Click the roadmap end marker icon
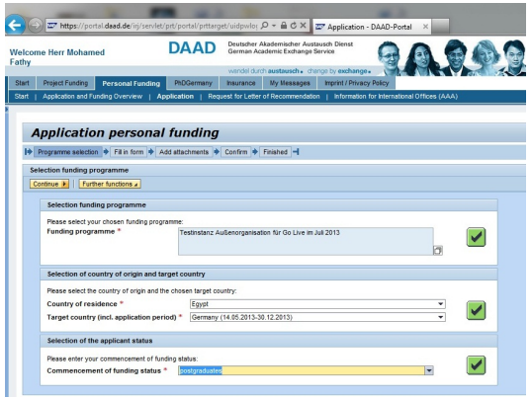The image size is (532, 399). point(296,152)
